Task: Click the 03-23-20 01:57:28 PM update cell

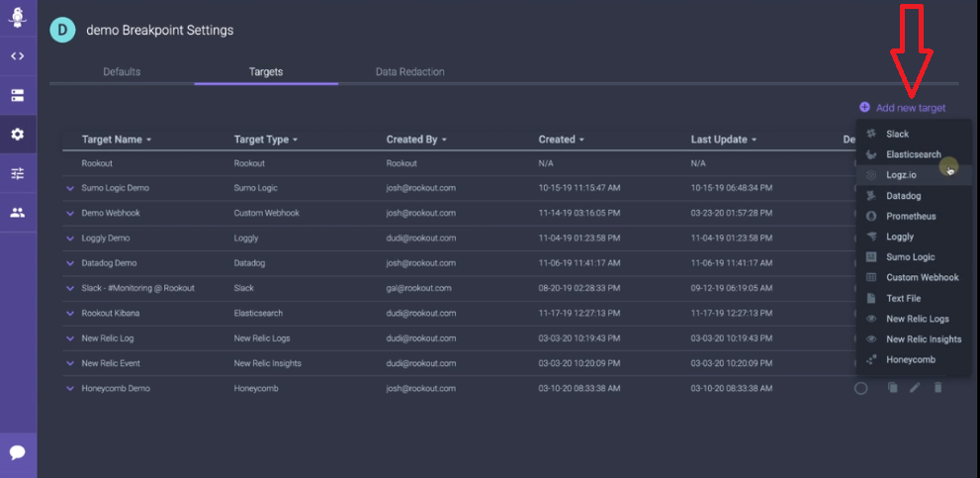Action: pos(731,213)
